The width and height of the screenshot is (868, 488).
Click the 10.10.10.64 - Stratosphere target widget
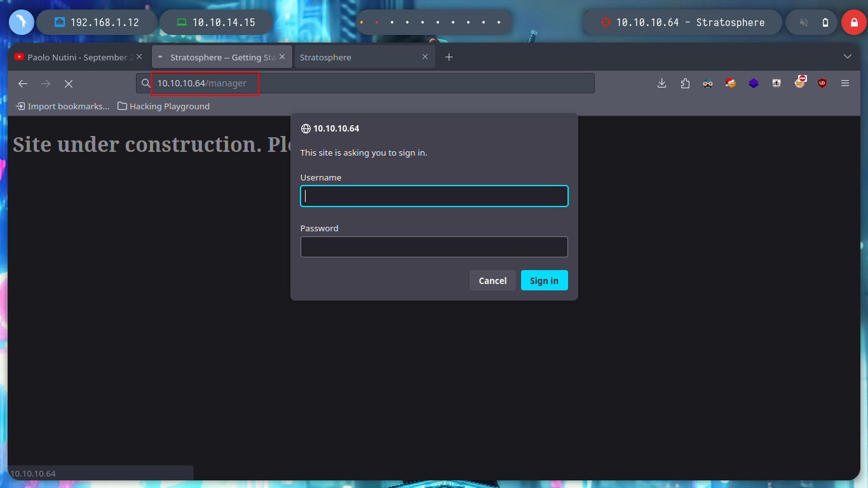[x=682, y=22]
